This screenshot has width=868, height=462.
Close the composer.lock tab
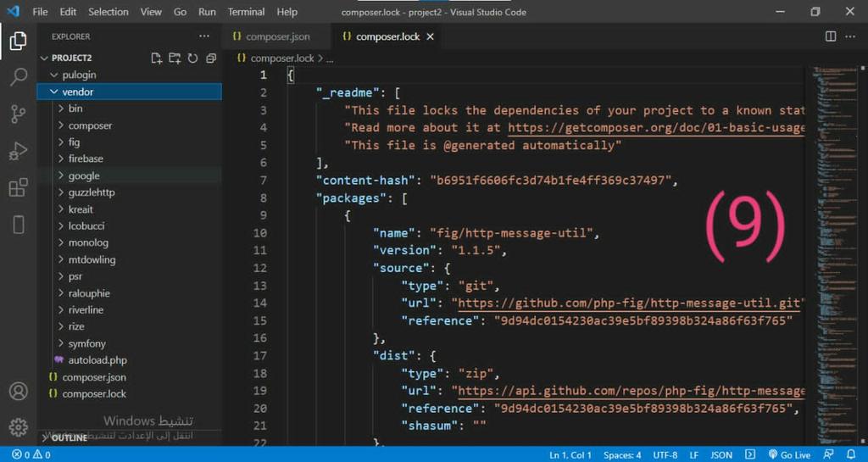430,36
